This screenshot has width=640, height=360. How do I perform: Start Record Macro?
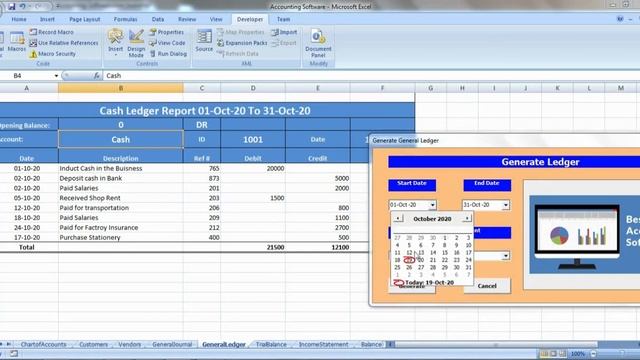[x=52, y=32]
